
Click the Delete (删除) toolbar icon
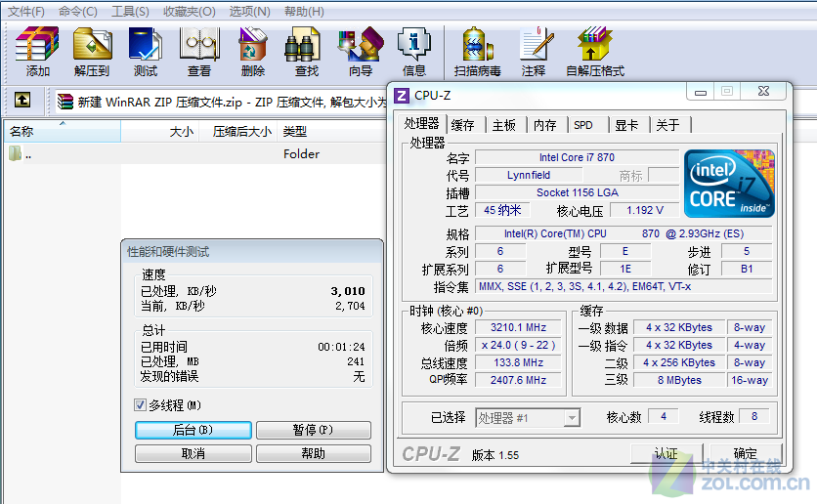coord(253,44)
